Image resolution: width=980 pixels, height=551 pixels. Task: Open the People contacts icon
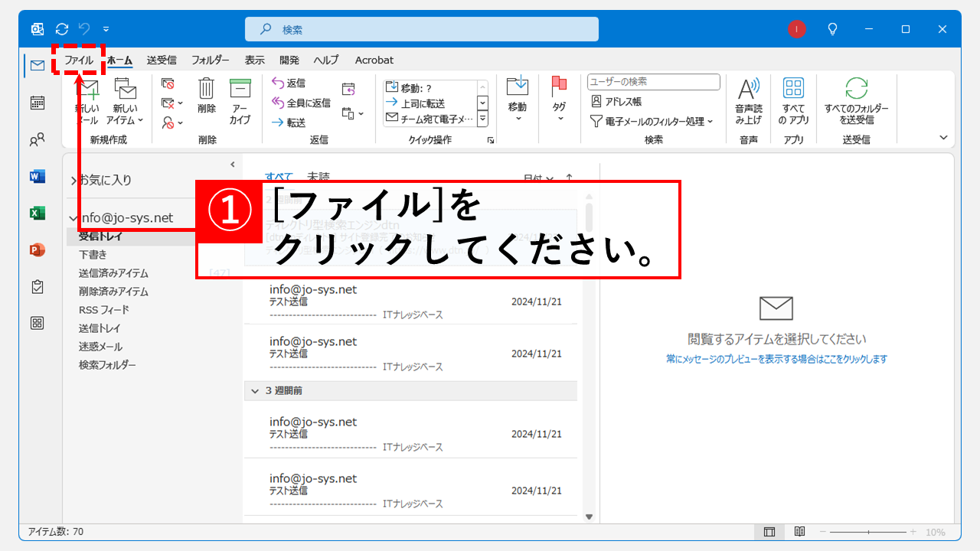pyautogui.click(x=37, y=139)
